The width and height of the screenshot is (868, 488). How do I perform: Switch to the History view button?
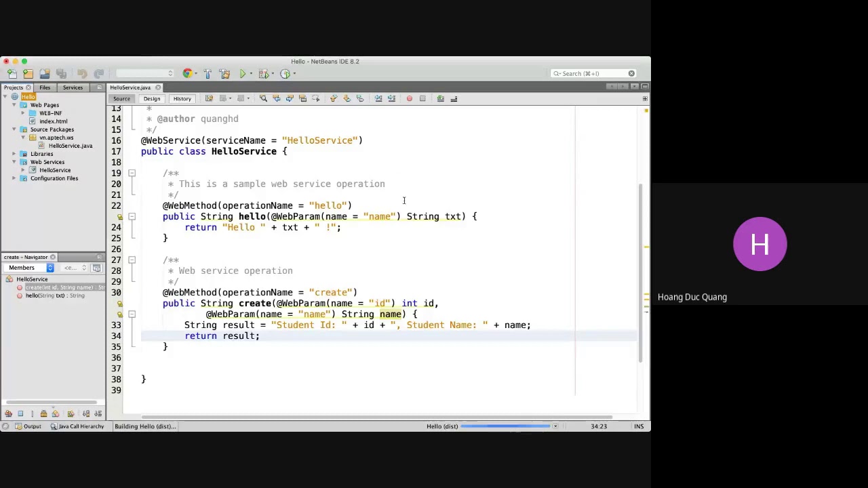182,99
